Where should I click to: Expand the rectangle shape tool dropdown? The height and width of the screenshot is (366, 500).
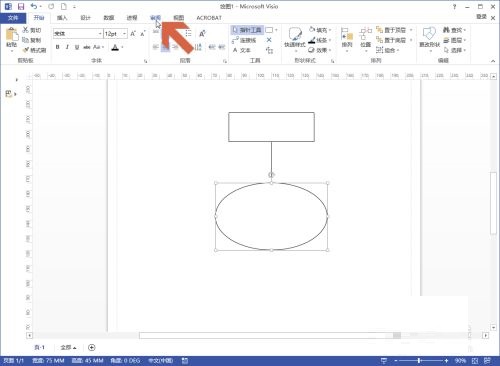pos(276,30)
